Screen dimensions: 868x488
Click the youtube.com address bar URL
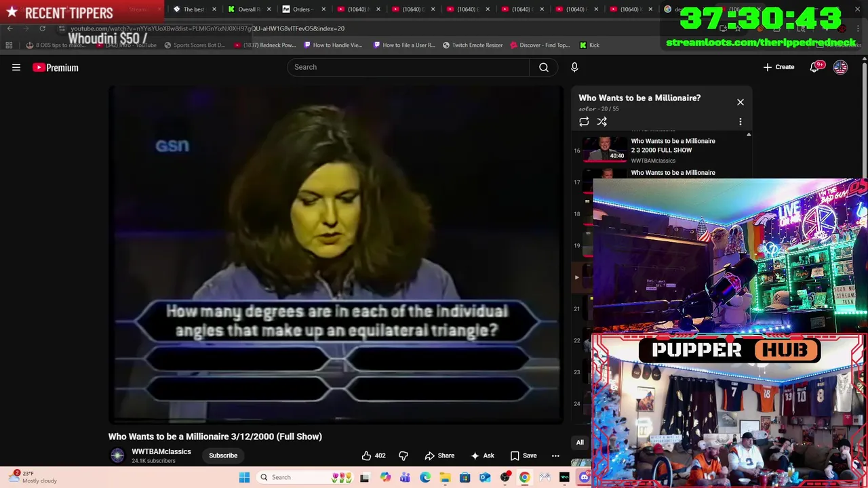pos(208,28)
